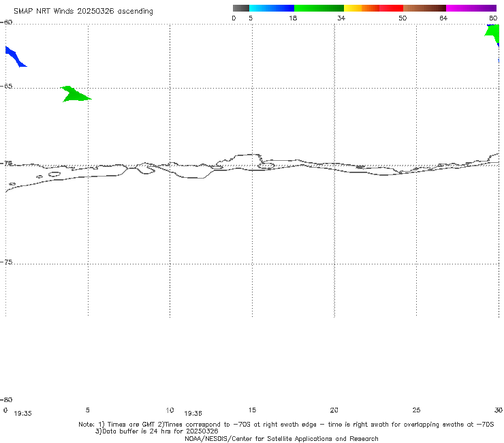
Task: Click the green wind patch just below latitude -65
Action: point(74,95)
